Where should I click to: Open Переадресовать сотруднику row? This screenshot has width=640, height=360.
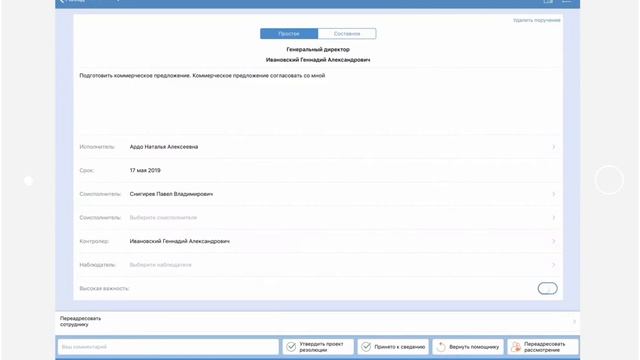point(318,322)
